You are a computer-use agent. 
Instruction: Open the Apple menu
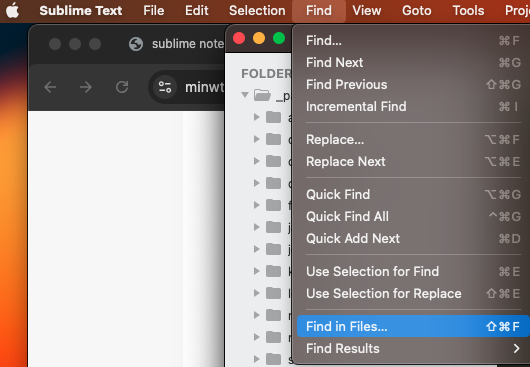pyautogui.click(x=13, y=10)
